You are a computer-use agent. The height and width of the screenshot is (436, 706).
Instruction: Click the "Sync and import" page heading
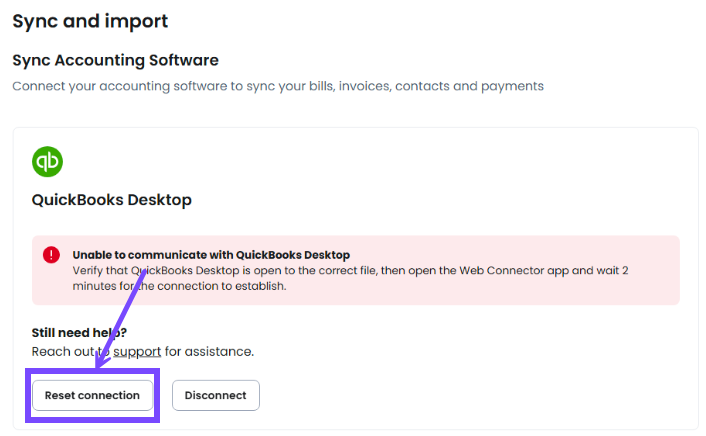click(x=90, y=21)
